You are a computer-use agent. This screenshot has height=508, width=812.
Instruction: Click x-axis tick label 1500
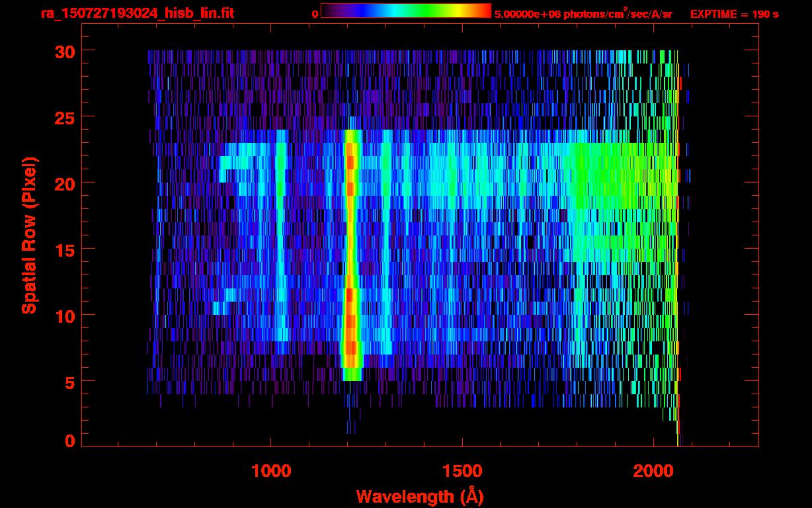[462, 471]
